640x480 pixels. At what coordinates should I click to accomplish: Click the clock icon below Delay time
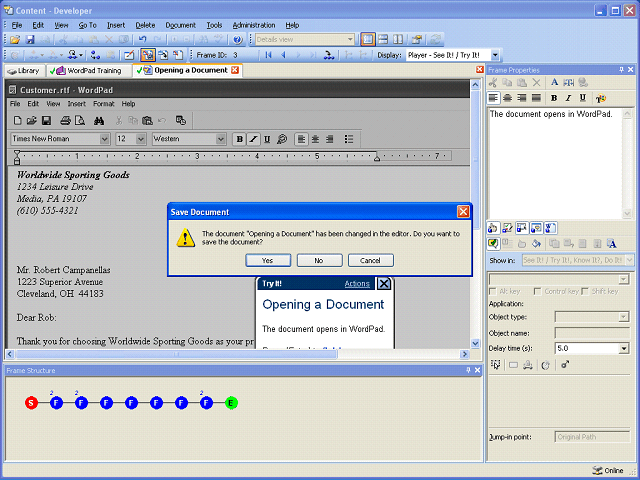pyautogui.click(x=546, y=364)
